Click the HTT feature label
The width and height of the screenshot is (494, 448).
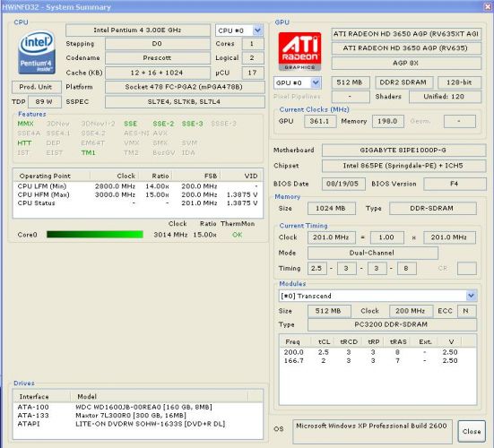click(24, 143)
